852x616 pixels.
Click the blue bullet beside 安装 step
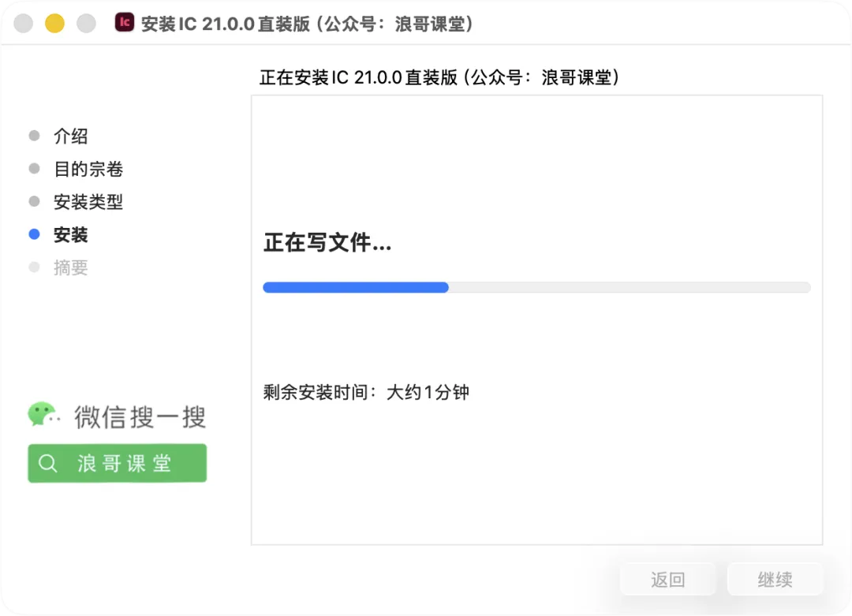coord(34,234)
